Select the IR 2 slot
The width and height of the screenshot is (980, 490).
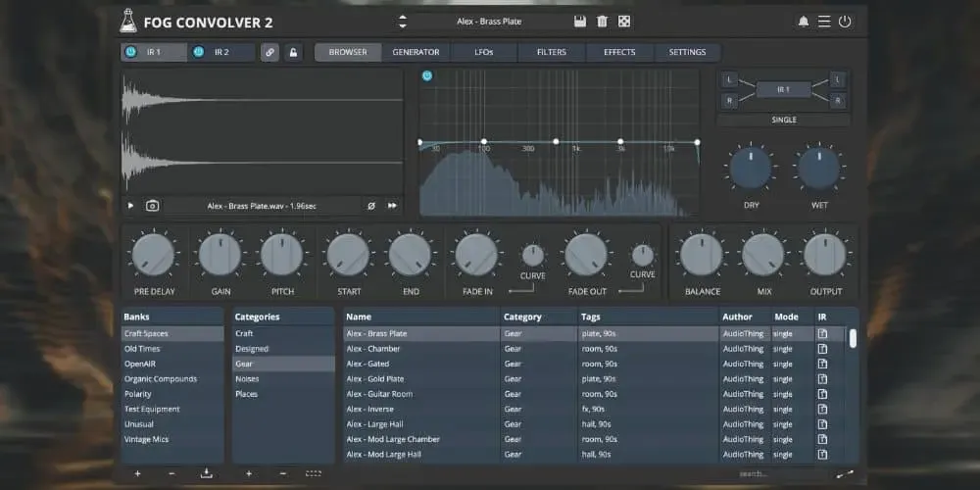click(221, 52)
